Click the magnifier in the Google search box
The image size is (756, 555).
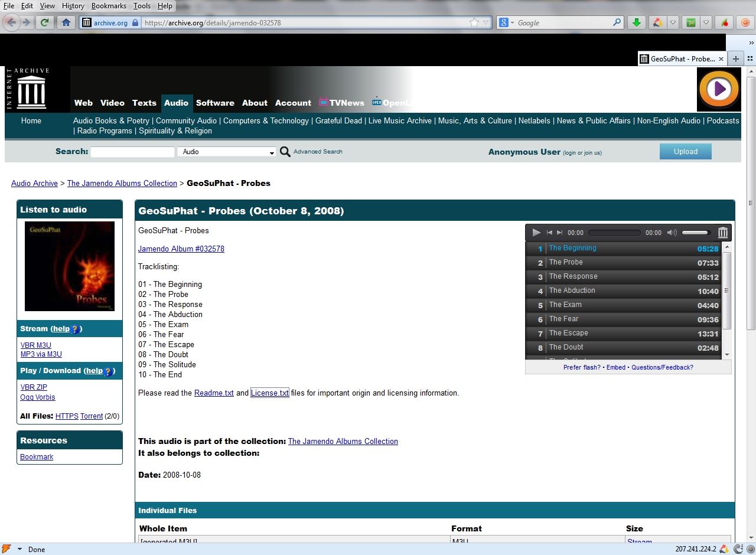tap(617, 22)
